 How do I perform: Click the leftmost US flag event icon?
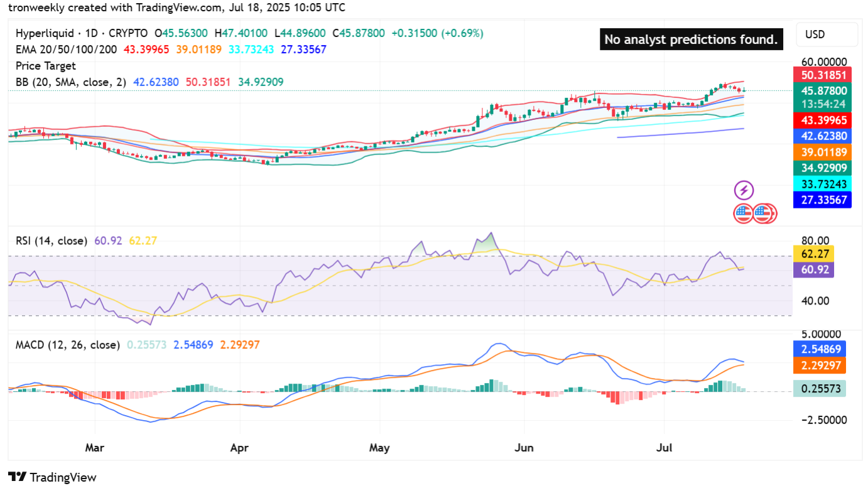[743, 213]
